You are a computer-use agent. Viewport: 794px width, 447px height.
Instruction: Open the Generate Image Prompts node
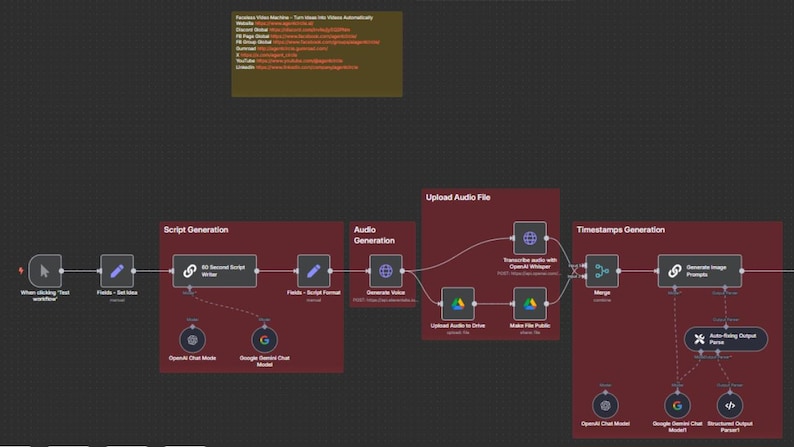(700, 271)
